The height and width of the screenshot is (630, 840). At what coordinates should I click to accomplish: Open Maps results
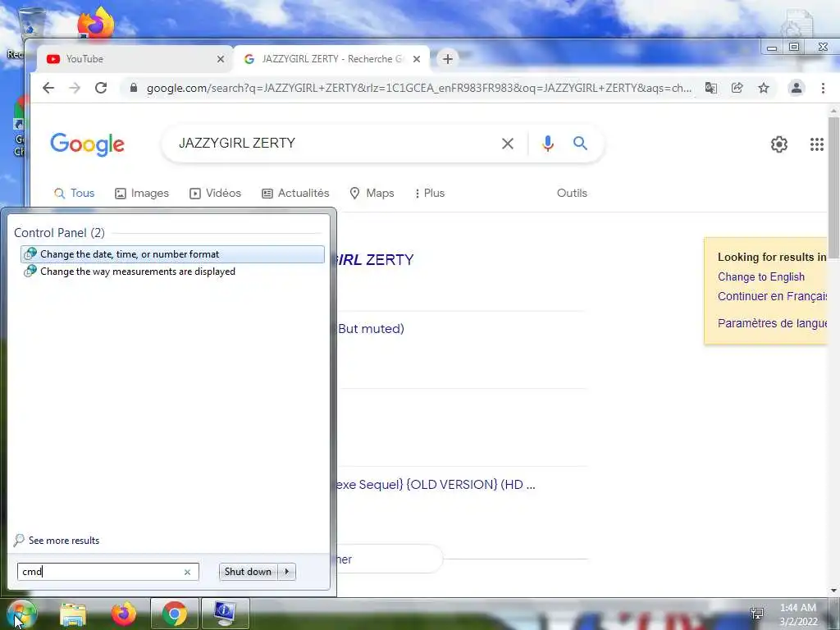pyautogui.click(x=372, y=193)
